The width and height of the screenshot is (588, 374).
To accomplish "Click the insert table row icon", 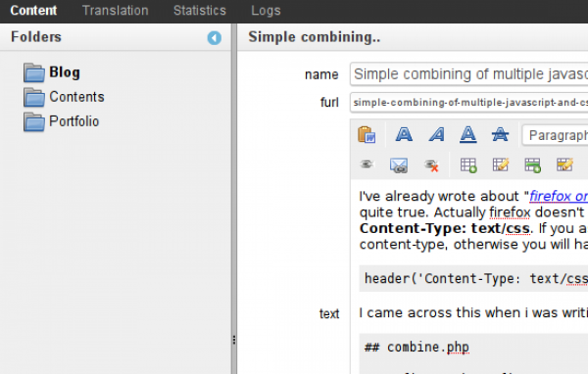I will point(532,164).
